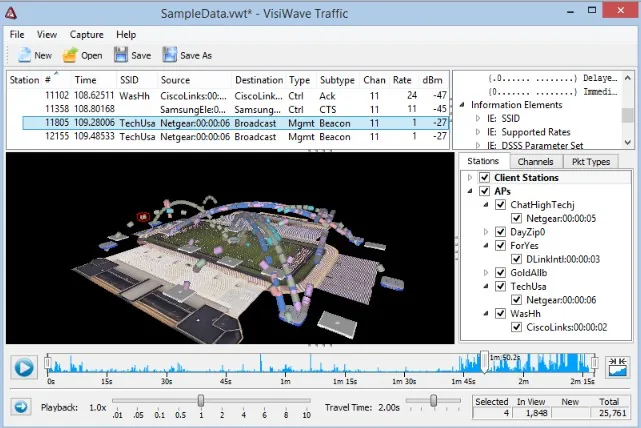The image size is (641, 428).
Task: Click the VisiWave app icon in title bar
Action: click(11, 13)
